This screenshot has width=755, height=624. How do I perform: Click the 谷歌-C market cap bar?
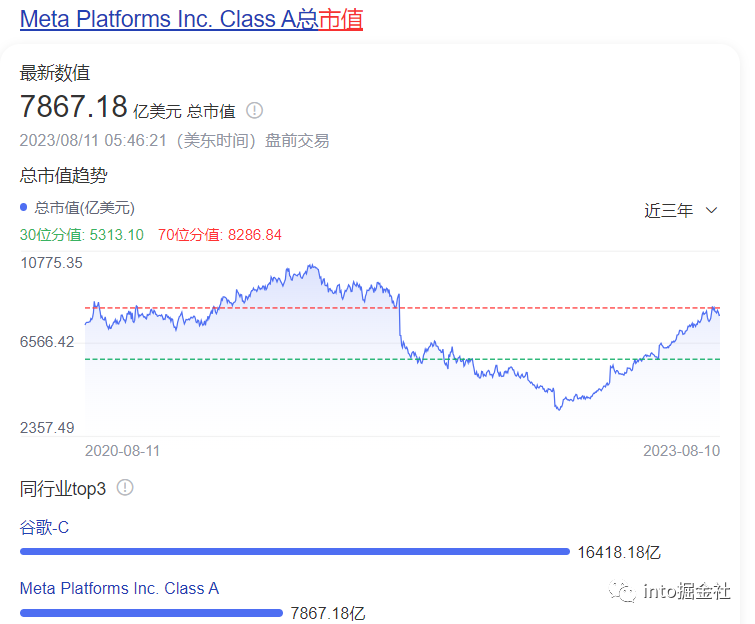click(x=295, y=552)
